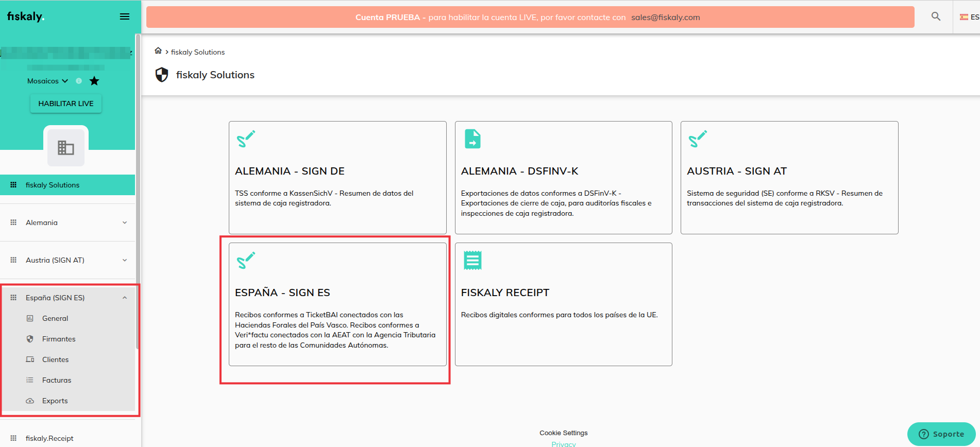Click the sales@fiskaly.com email link
The height and width of the screenshot is (447, 980).
point(666,17)
